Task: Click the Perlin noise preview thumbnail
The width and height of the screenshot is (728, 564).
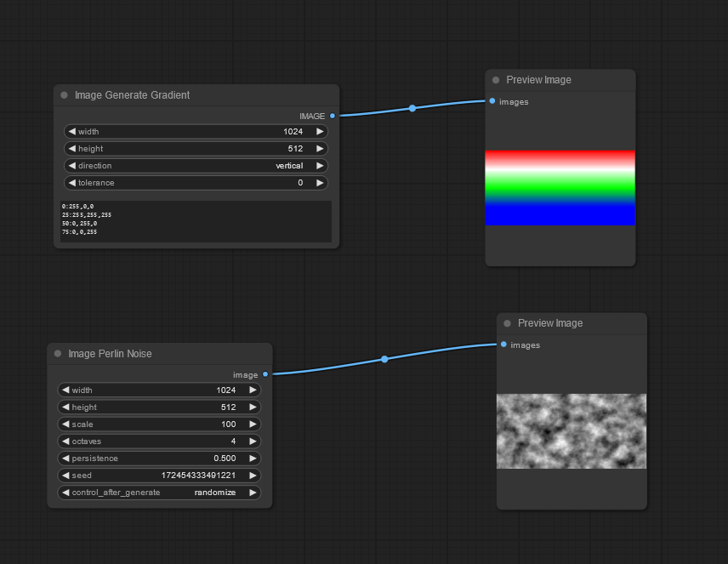Action: [571, 431]
